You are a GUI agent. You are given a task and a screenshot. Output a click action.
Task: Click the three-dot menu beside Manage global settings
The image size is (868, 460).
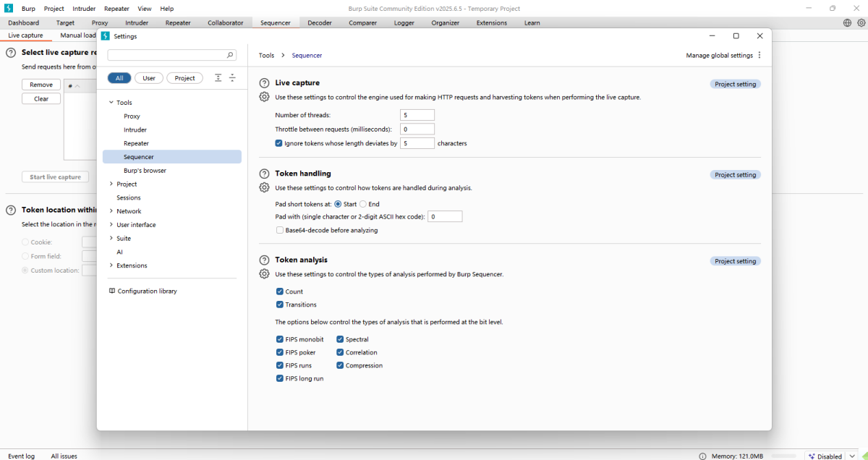(759, 55)
